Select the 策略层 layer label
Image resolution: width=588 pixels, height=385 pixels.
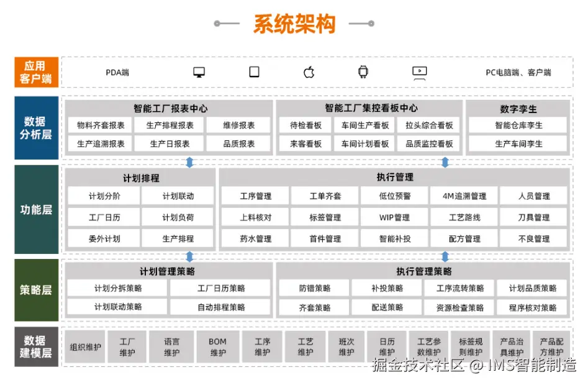(37, 290)
